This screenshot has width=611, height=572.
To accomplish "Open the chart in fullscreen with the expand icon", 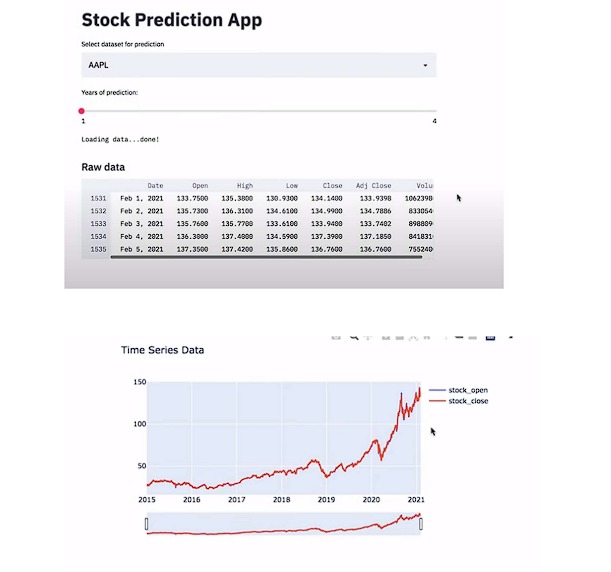I will click(511, 337).
